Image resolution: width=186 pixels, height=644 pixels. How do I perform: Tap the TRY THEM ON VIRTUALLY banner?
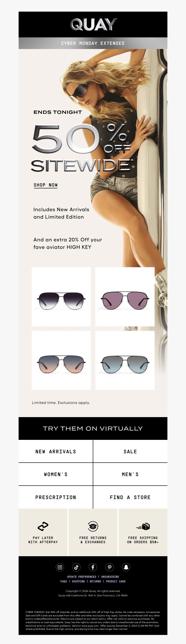coord(93,428)
